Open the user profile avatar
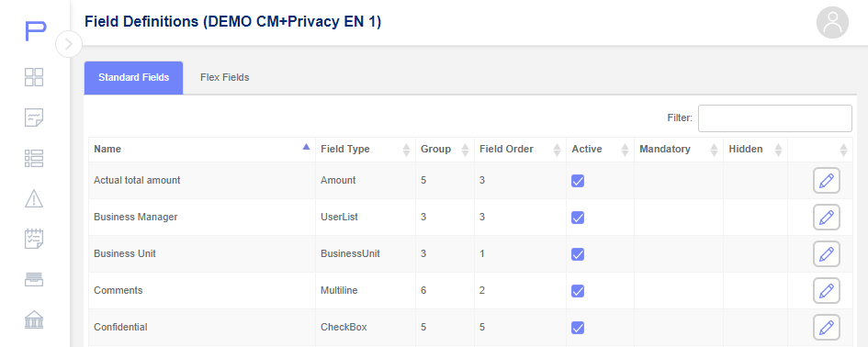This screenshot has width=868, height=347. (832, 23)
